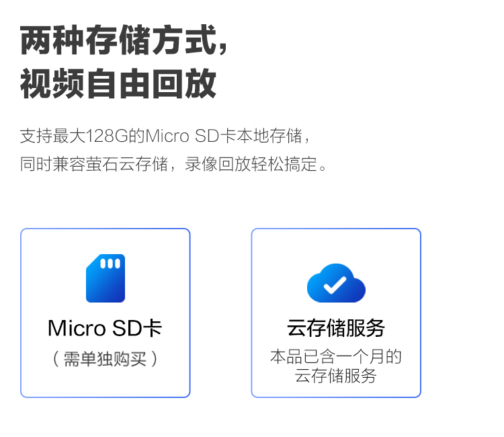Click the blue SD card icon
Image resolution: width=504 pixels, height=437 pixels.
106,278
